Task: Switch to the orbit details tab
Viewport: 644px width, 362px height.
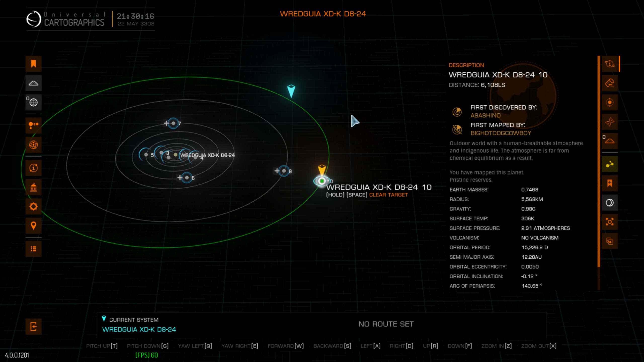Action: (x=610, y=103)
